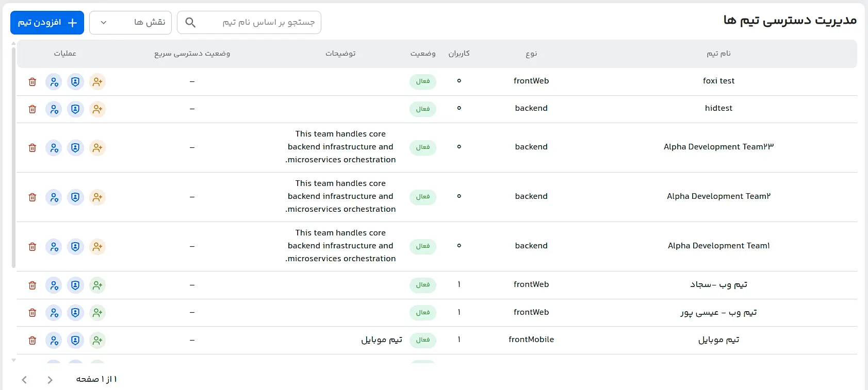
Task: Click the توضیحات column header
Action: pyautogui.click(x=340, y=54)
